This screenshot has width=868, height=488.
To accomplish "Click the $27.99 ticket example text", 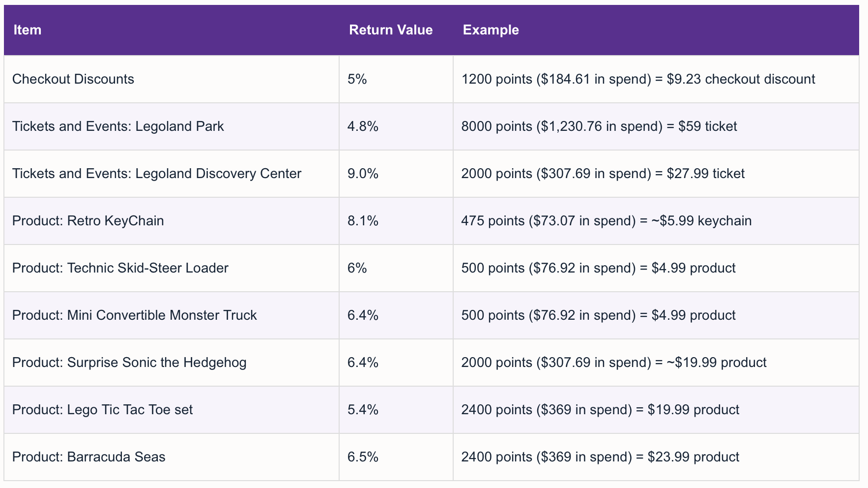I will point(603,174).
